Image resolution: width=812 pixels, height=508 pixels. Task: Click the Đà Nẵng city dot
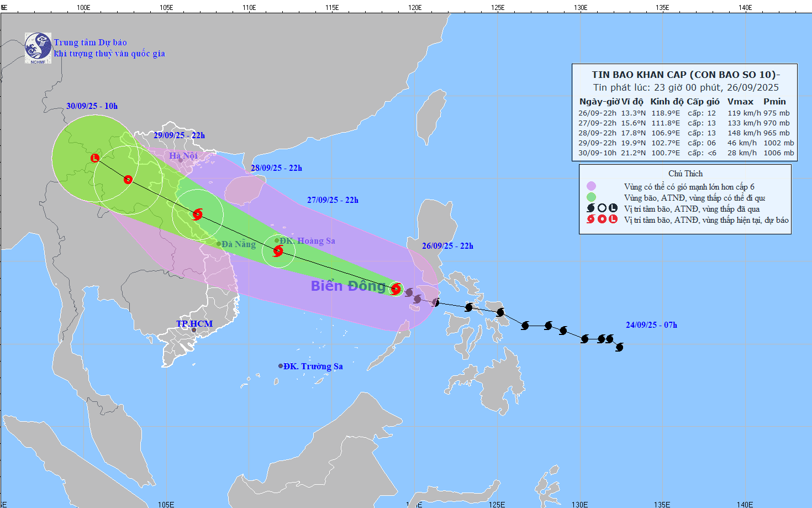pyautogui.click(x=219, y=244)
